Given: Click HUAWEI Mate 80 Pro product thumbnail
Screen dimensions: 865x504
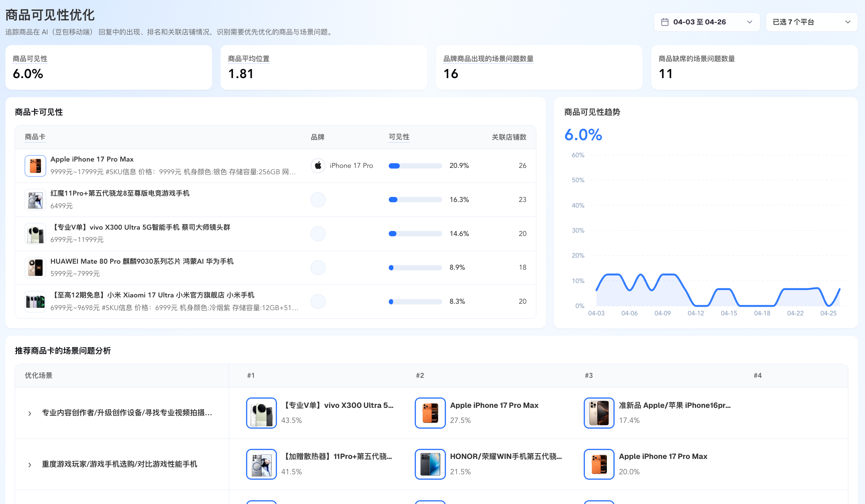Looking at the screenshot, I should [x=35, y=268].
